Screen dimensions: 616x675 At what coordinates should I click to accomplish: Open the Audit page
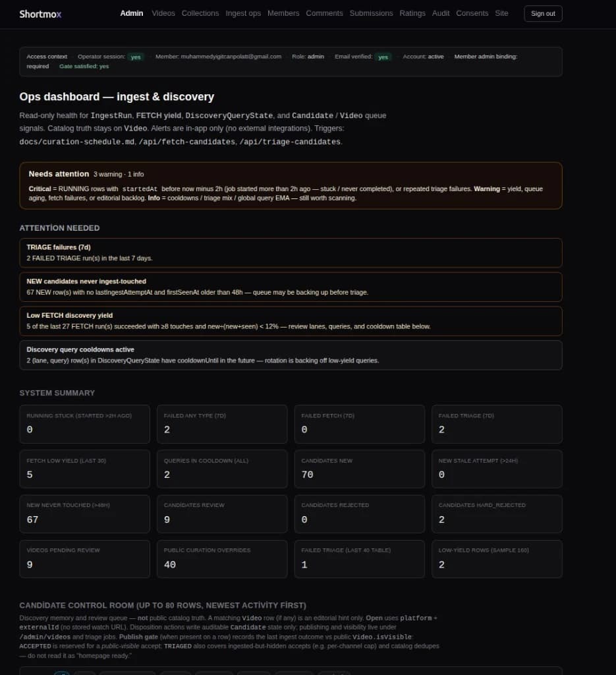tap(441, 13)
